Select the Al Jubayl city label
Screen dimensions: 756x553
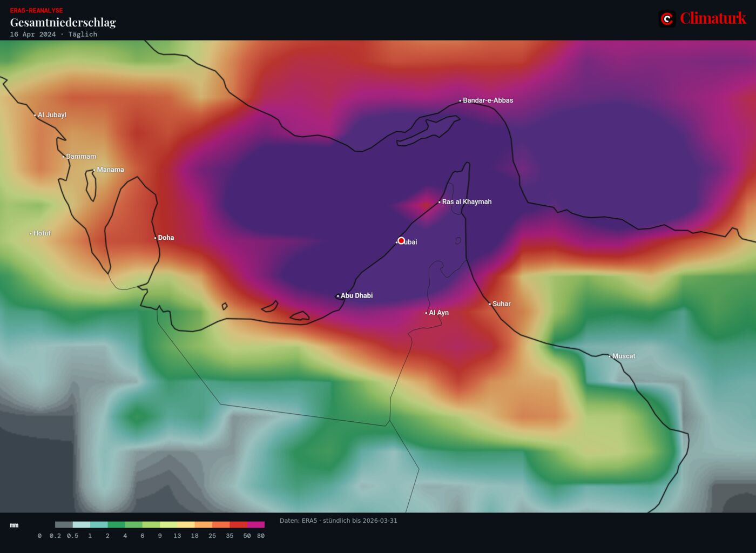coord(52,115)
